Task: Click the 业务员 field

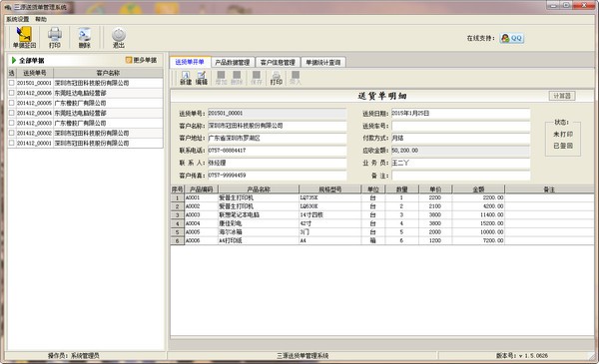Action: [x=460, y=163]
